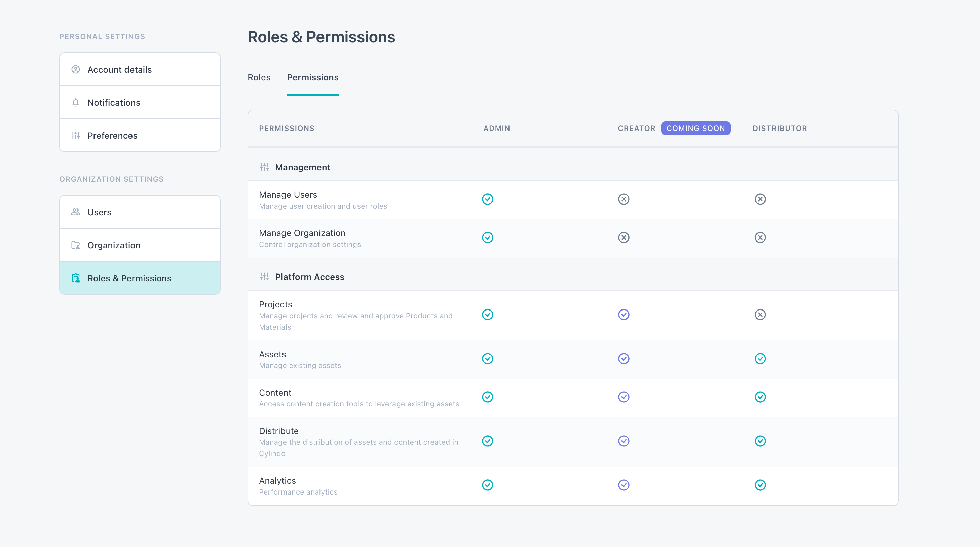Toggle Distributor checkmark for Analytics row
The height and width of the screenshot is (547, 980).
pos(760,485)
